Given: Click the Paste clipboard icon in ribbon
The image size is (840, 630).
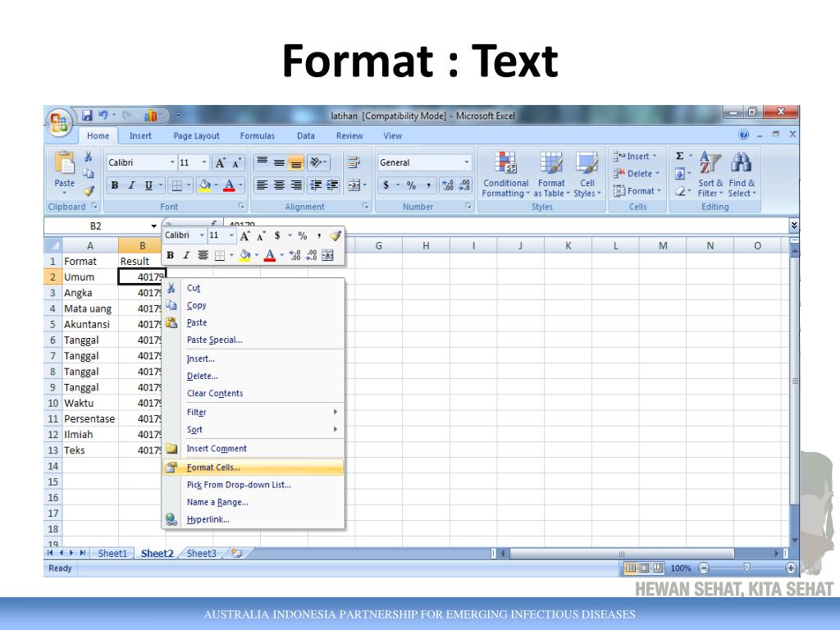Looking at the screenshot, I should coord(64,163).
